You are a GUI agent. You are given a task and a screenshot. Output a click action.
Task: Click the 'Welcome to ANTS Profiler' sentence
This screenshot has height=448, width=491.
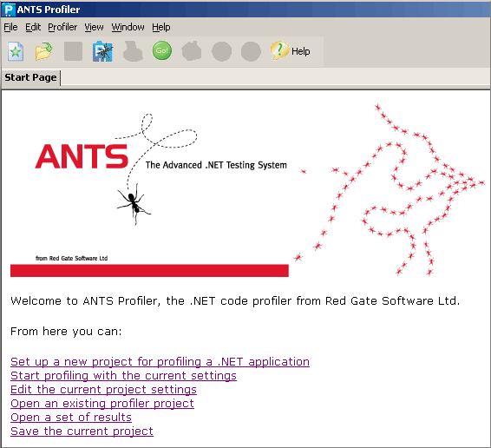coord(235,301)
